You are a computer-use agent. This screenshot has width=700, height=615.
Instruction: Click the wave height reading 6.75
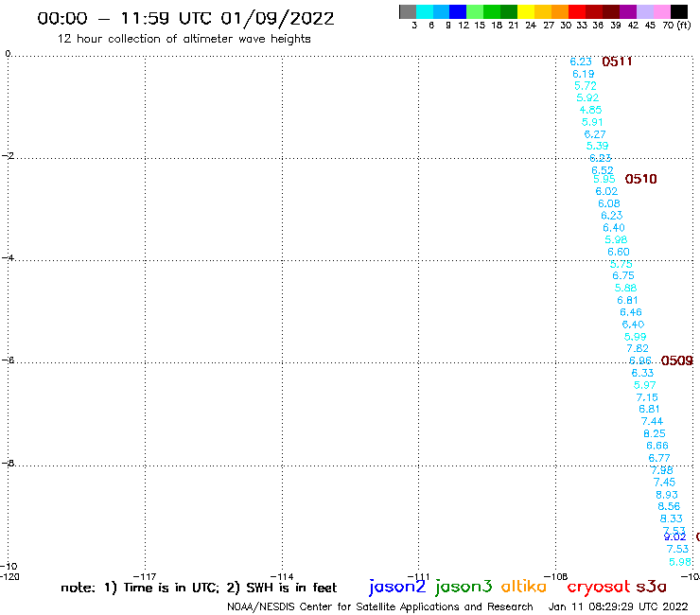click(x=622, y=275)
